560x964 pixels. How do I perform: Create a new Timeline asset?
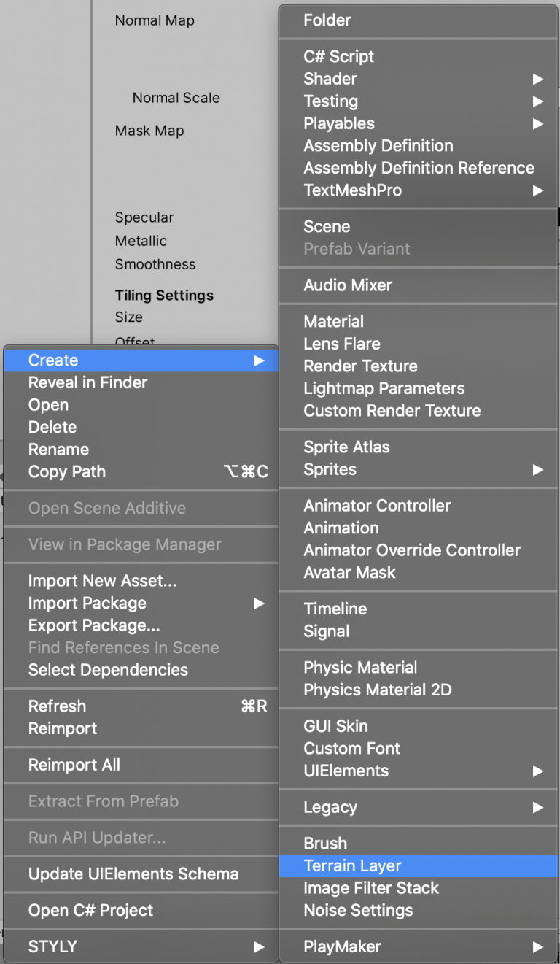click(x=335, y=609)
